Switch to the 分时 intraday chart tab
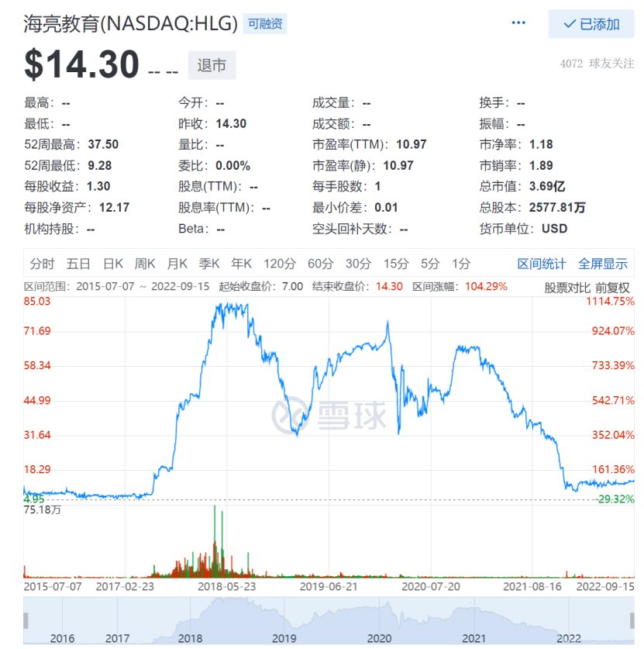This screenshot has height=649, width=644. tap(43, 264)
